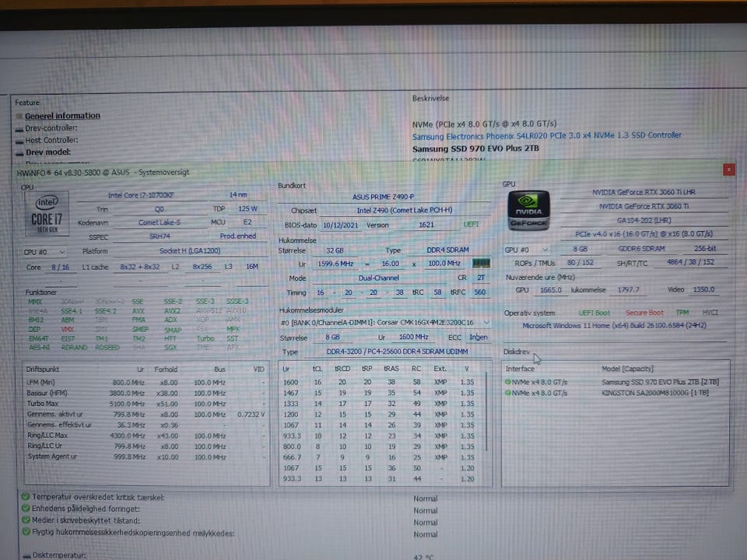Click the TPM indicator

coord(682,313)
